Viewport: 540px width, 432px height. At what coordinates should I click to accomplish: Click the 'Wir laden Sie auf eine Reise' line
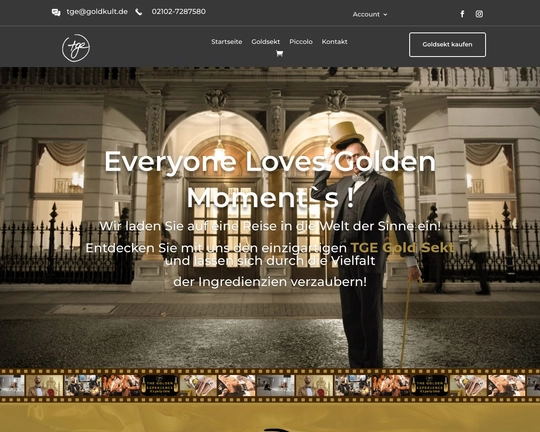[270, 226]
